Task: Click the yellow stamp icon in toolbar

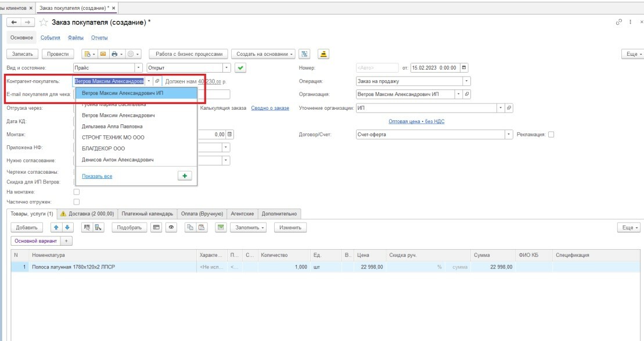Action: (x=323, y=54)
